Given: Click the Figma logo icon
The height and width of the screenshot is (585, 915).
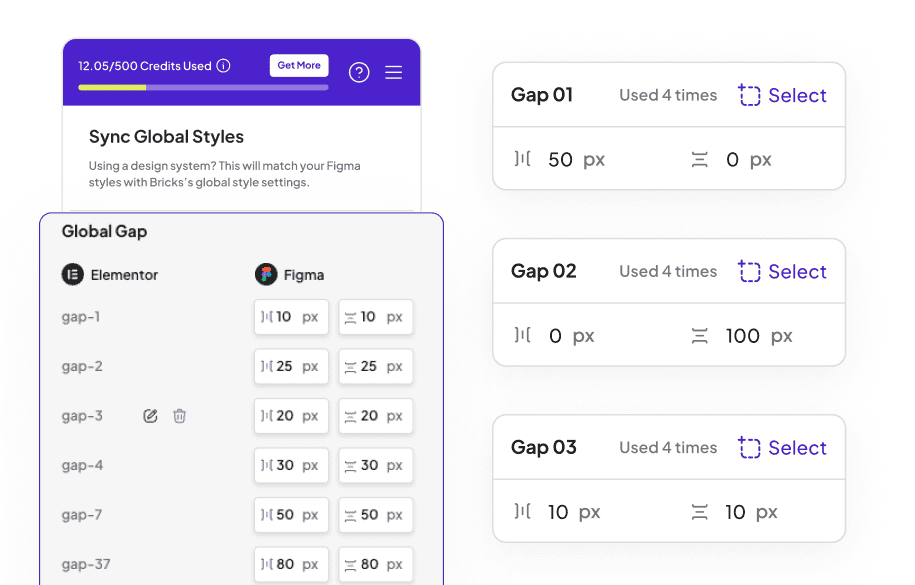Looking at the screenshot, I should pos(266,274).
